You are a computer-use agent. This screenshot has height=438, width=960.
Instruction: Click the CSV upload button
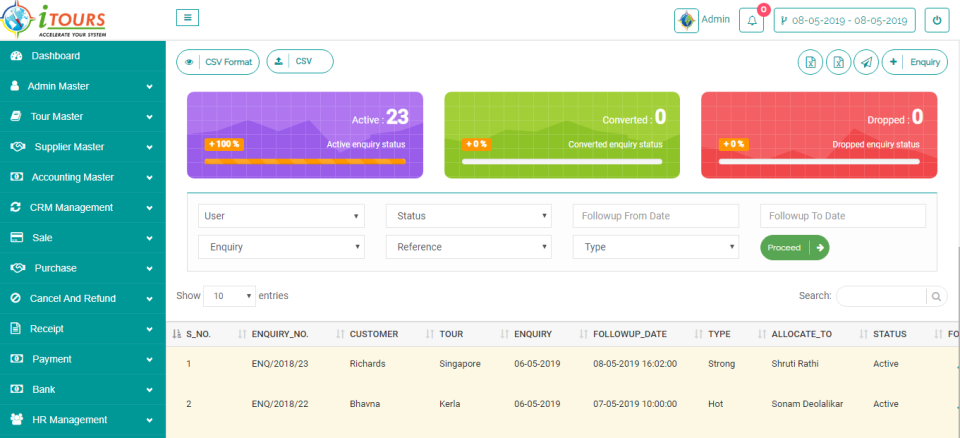[300, 61]
